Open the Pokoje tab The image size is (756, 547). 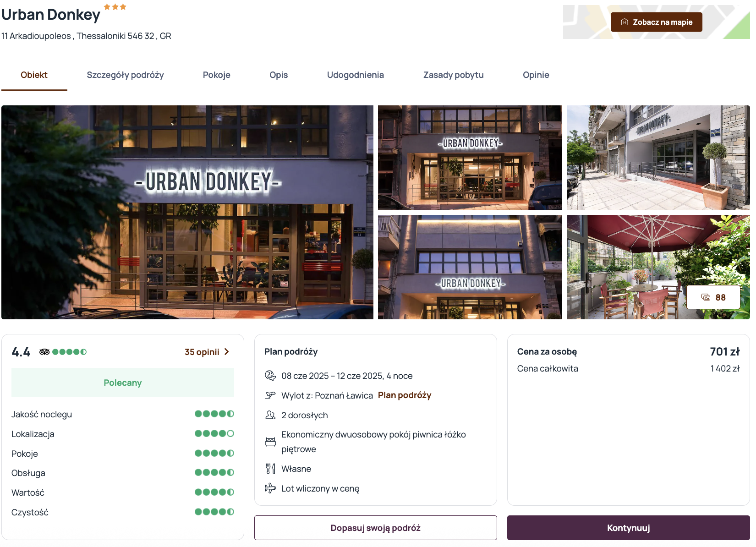[217, 75]
